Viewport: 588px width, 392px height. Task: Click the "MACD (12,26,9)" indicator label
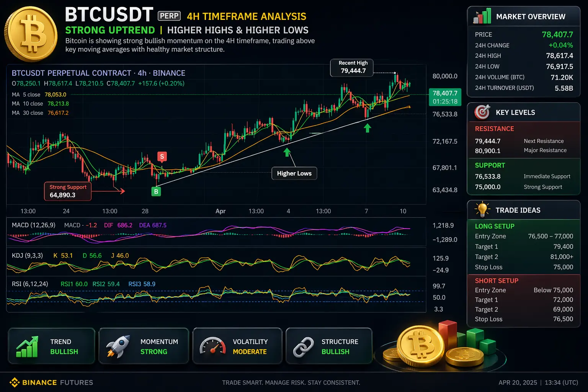pos(34,225)
